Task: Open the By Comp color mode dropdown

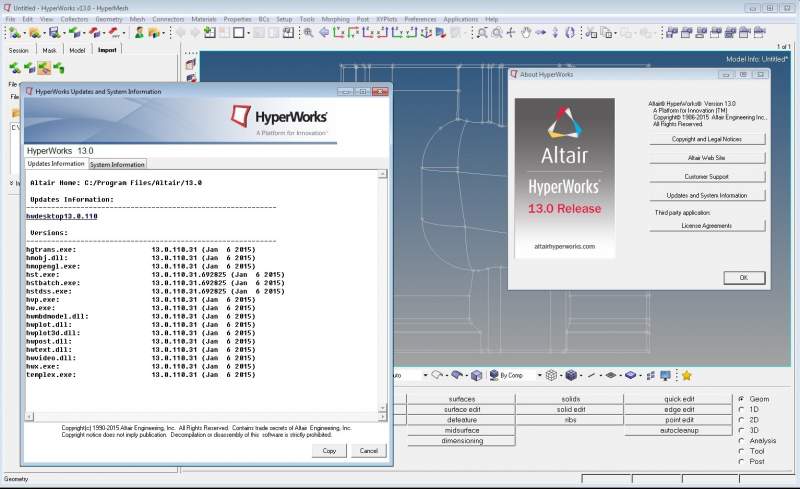Action: (x=537, y=376)
